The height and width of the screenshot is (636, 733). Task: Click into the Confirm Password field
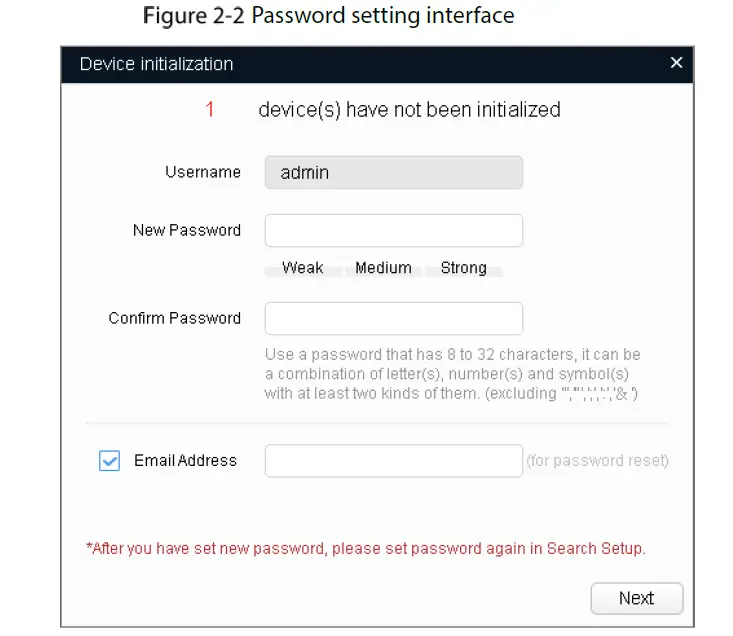pos(393,318)
